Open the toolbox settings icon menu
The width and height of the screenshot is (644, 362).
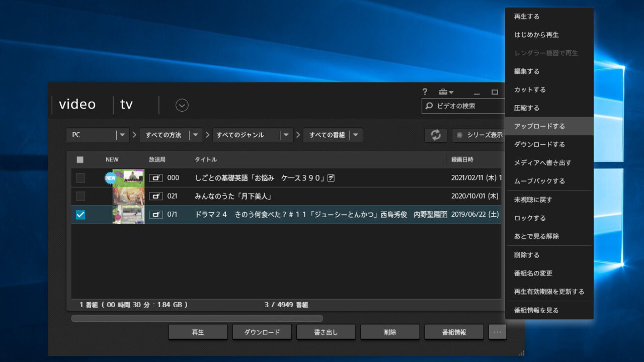pyautogui.click(x=445, y=92)
